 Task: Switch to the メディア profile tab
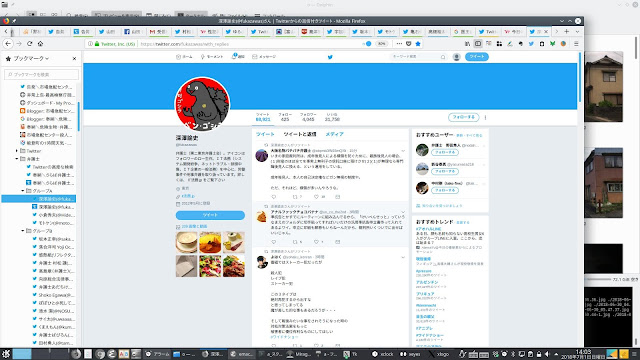[x=334, y=134]
